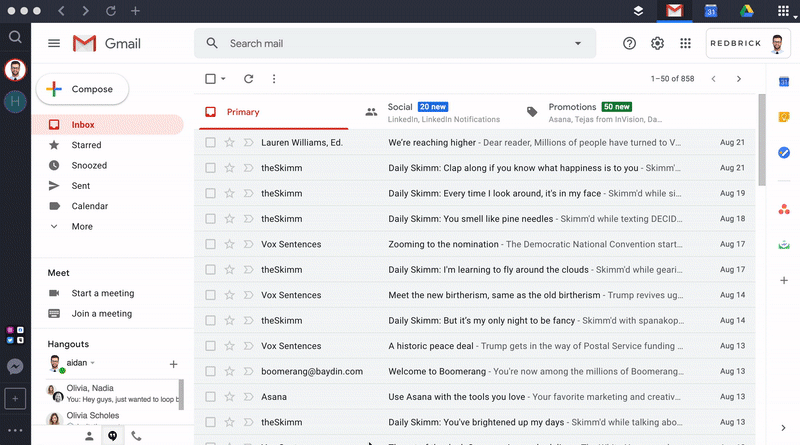The width and height of the screenshot is (800, 445).
Task: Open the Gmail main menu hamburger icon
Action: [54, 43]
